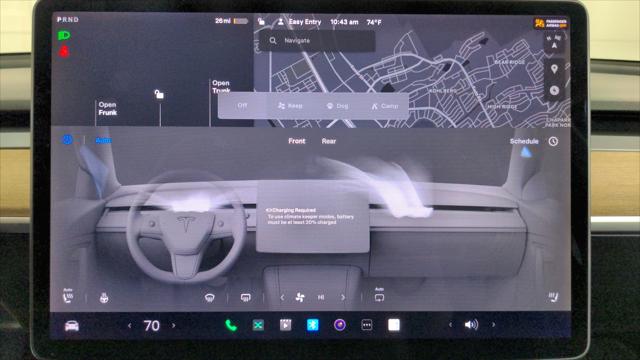Open the Trunk

pos(221,87)
